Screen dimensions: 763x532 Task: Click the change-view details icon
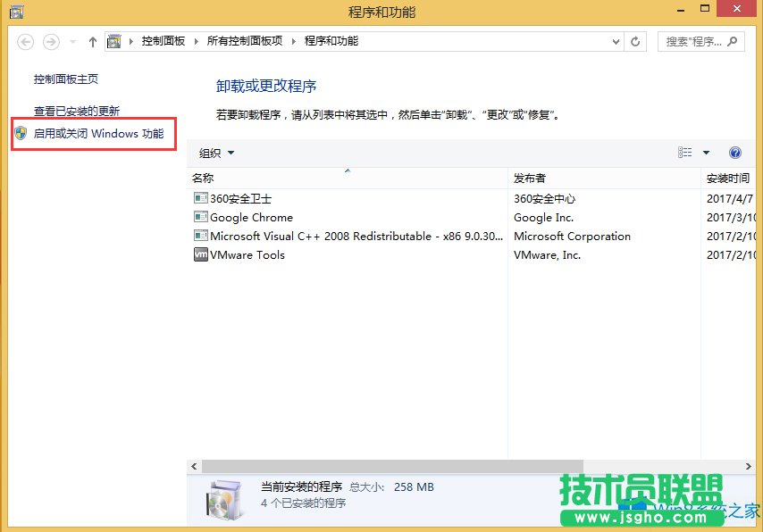click(x=686, y=153)
